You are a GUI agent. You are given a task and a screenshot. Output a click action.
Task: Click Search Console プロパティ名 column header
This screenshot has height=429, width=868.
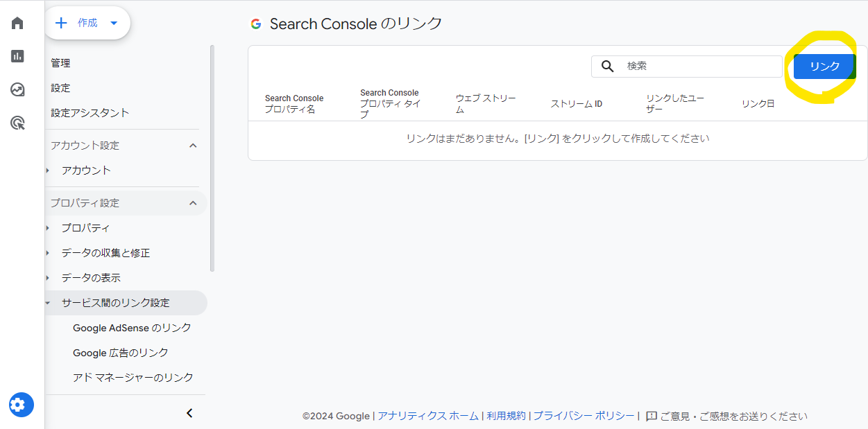pos(294,104)
